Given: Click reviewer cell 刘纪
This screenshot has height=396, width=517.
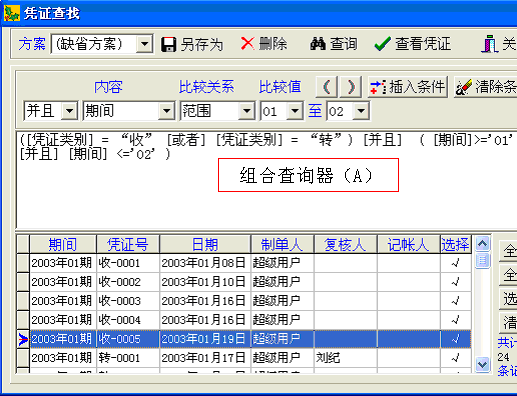Looking at the screenshot, I should (345, 358).
